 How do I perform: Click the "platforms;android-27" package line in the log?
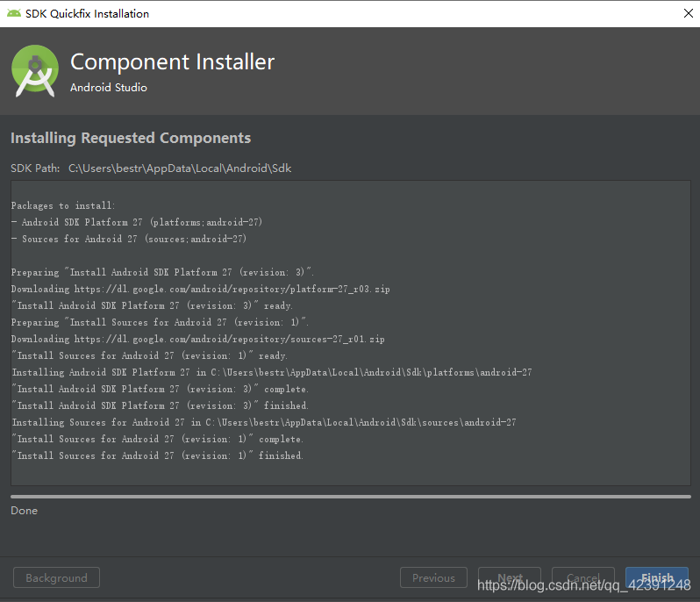pyautogui.click(x=137, y=222)
